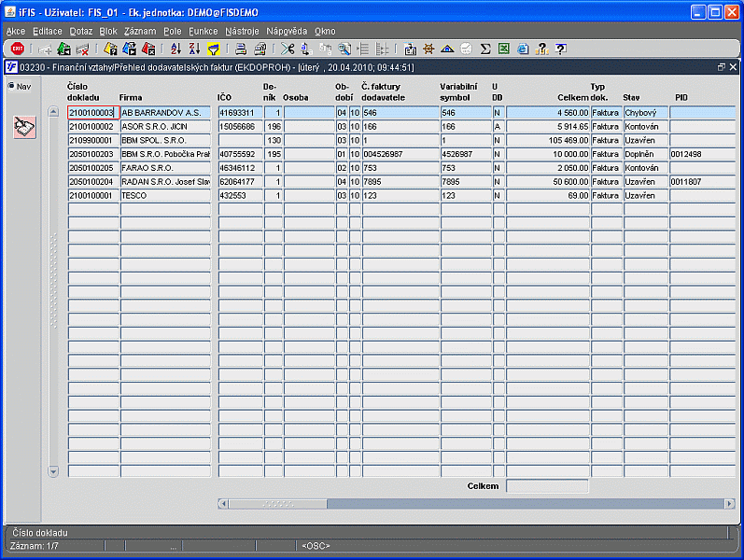Click the help question mark icon
744x560 pixels.
[x=560, y=49]
